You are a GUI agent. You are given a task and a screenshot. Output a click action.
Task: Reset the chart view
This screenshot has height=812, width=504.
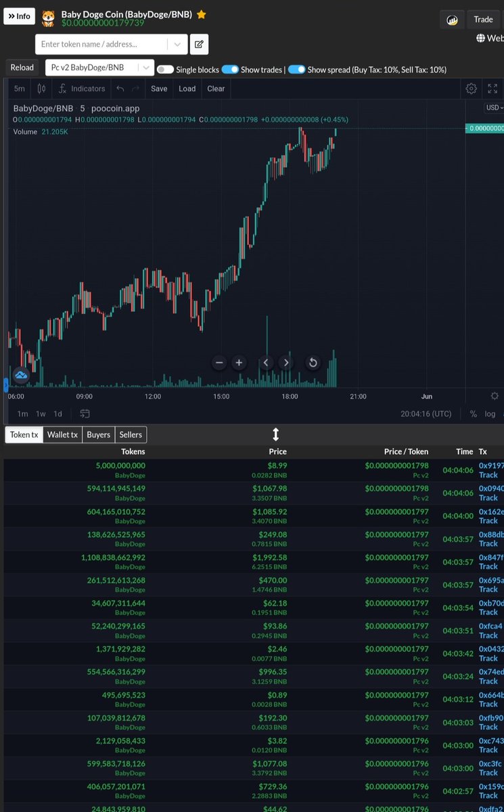pos(313,363)
